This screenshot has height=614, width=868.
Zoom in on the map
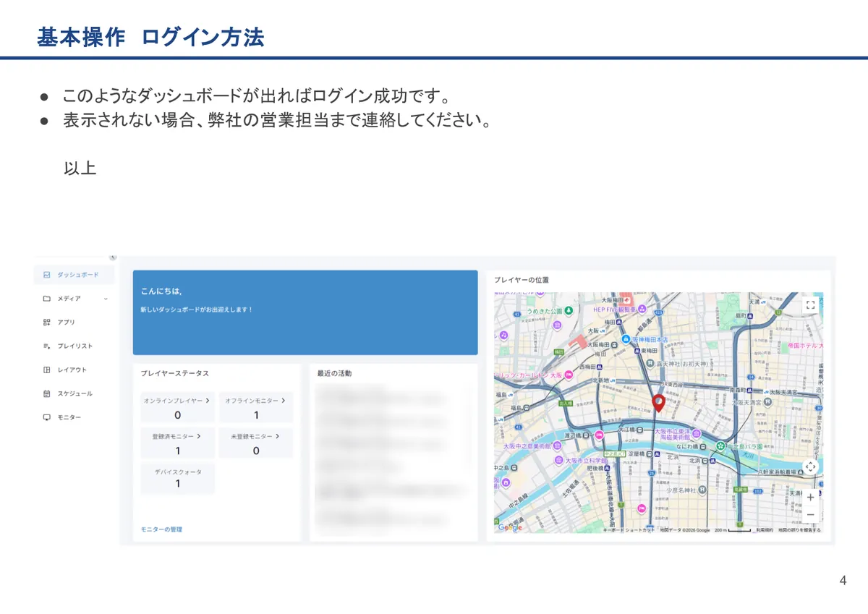810,498
